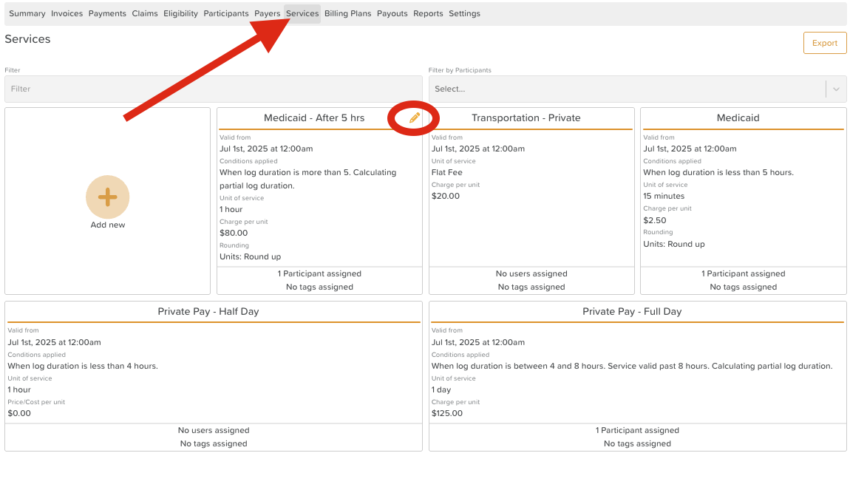Navigate to the Eligibility tab
The width and height of the screenshot is (850, 504).
(x=180, y=13)
